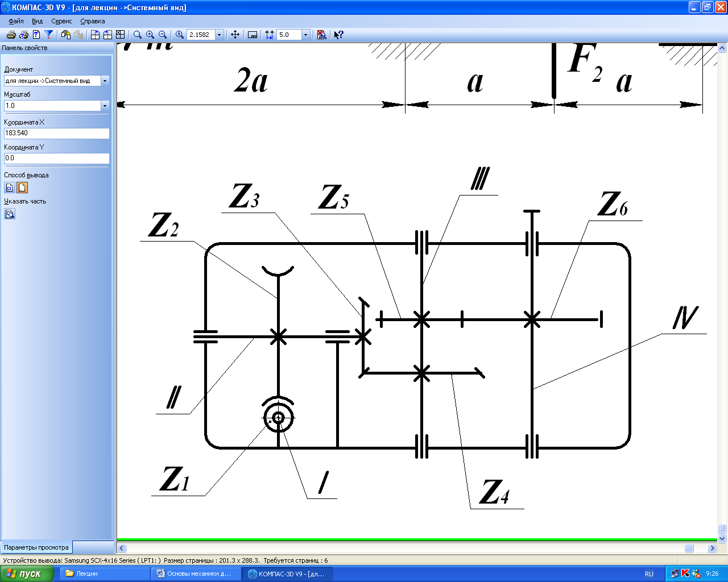Click the Координата X field
728x582 pixels.
tap(56, 133)
